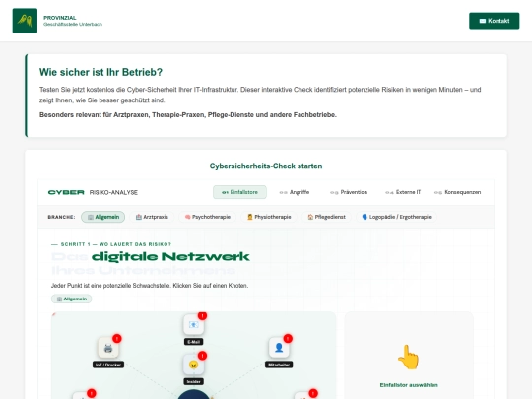Click the red alert badge on the Insider node
532x399 pixels.
203,356
